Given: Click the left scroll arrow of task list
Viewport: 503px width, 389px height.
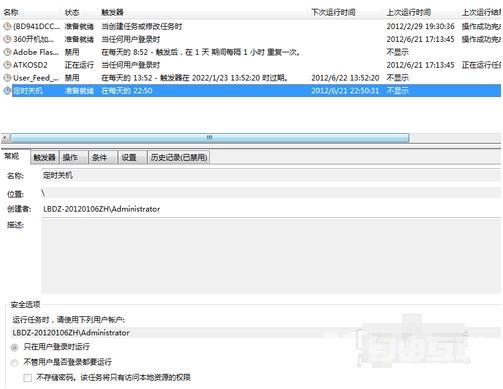Looking at the screenshot, I should pos(6,137).
